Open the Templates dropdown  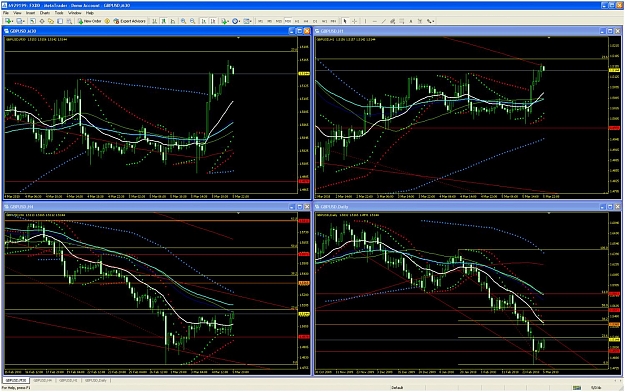[x=248, y=21]
